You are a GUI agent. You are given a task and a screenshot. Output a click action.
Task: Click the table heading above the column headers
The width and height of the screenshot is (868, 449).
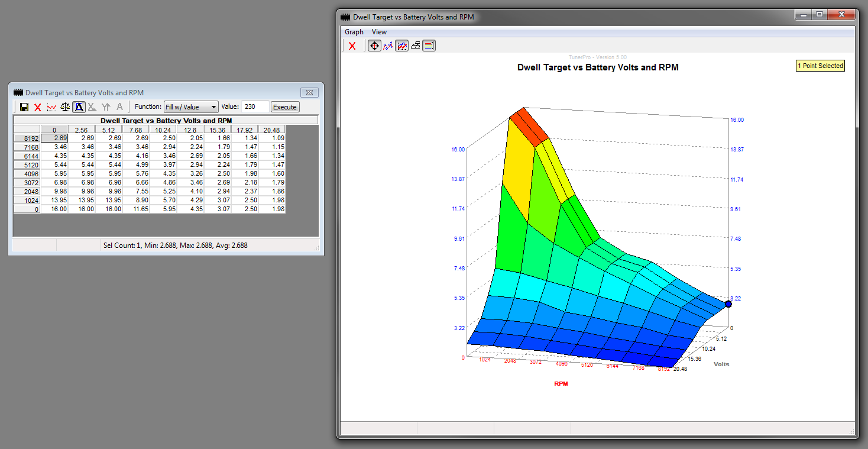point(166,120)
